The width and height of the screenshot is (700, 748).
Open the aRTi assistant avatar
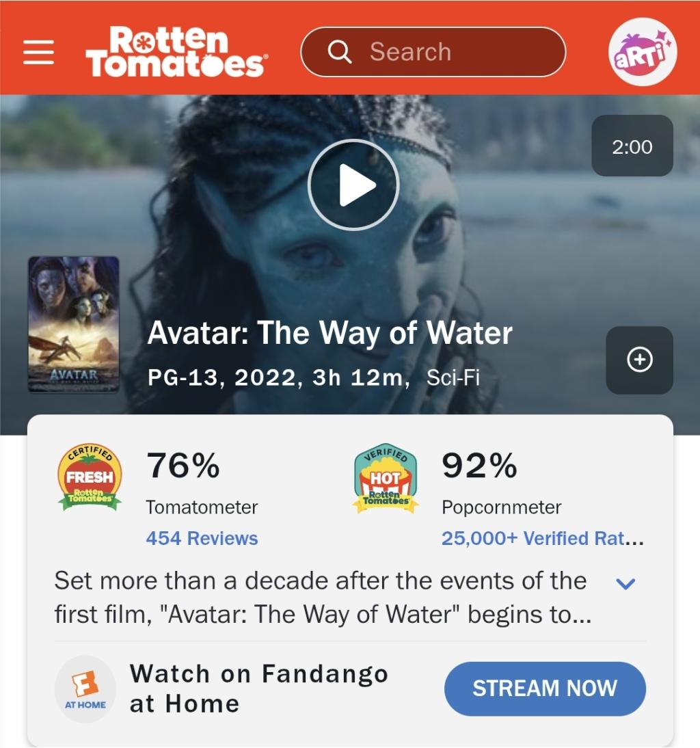[643, 51]
